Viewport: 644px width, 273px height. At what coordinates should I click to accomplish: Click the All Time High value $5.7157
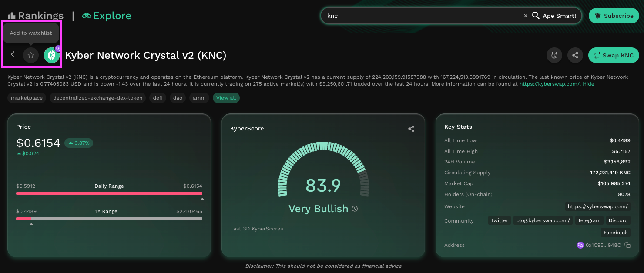point(621,151)
